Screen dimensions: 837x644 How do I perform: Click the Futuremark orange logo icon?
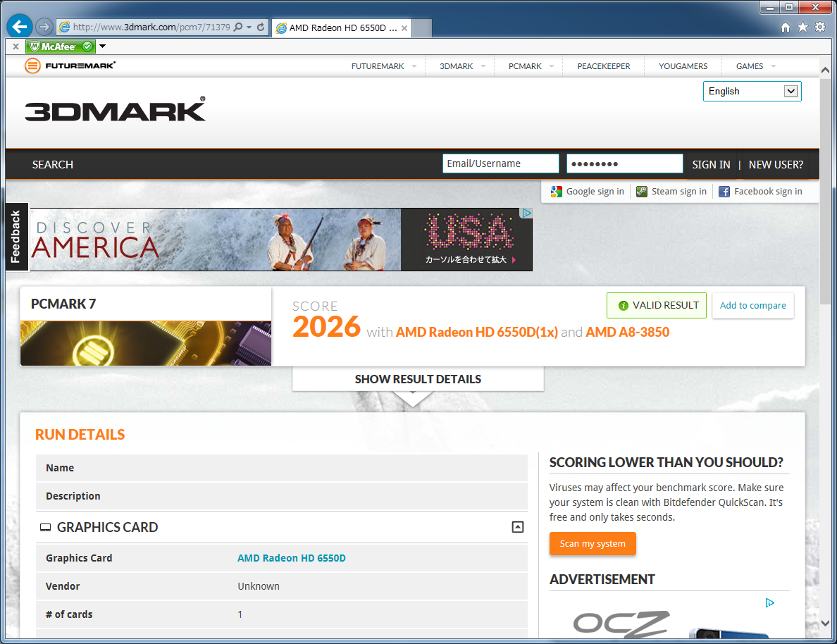click(32, 66)
